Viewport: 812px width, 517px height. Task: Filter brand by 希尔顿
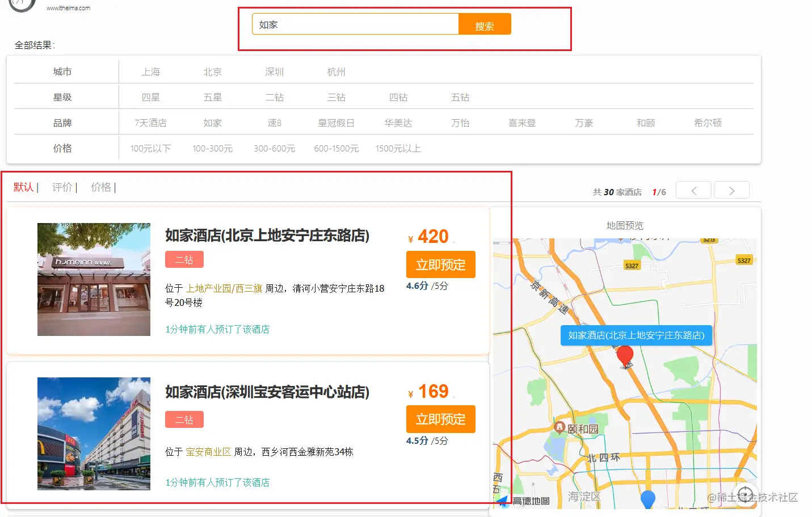point(708,123)
